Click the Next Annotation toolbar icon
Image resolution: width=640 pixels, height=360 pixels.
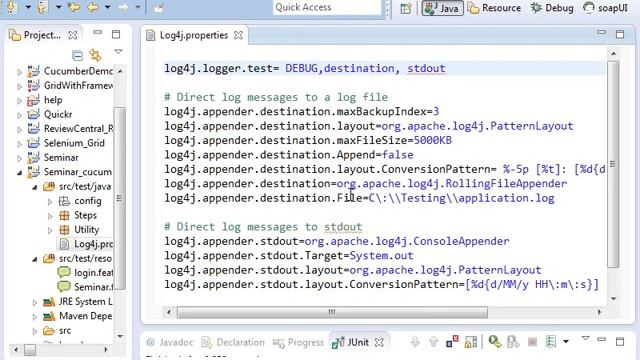pyautogui.click(x=11, y=7)
